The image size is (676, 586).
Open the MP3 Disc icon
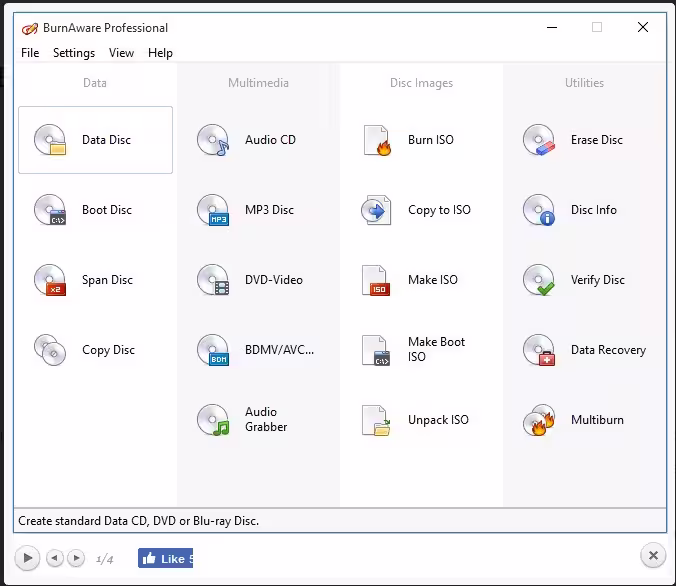tap(213, 210)
